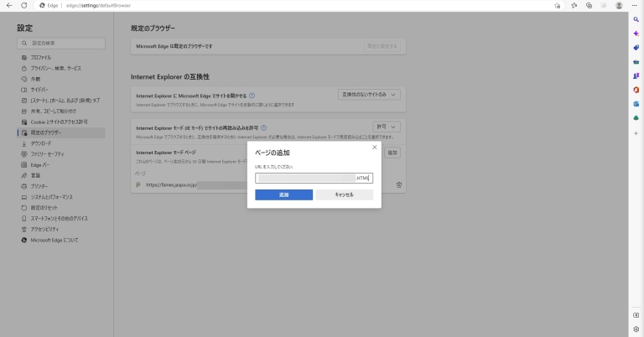Open the Outlook icon in Edge sidebar
644x337 pixels.
[x=636, y=103]
